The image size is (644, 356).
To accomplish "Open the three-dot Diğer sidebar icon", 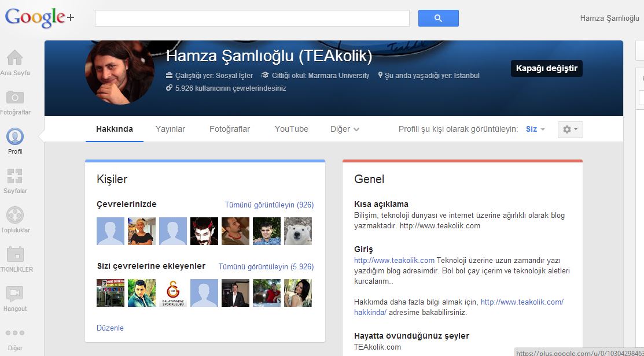I will [15, 333].
